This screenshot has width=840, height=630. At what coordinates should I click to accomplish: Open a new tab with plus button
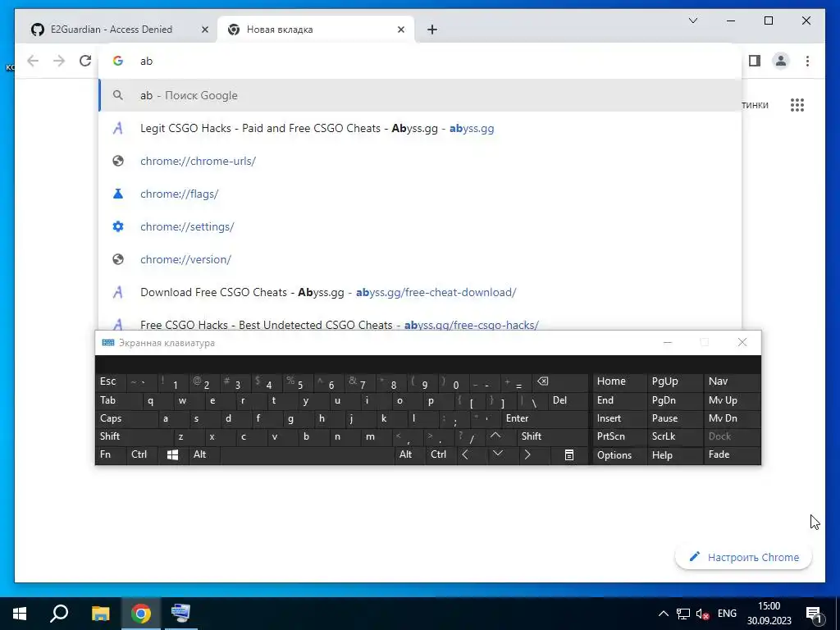[432, 30]
